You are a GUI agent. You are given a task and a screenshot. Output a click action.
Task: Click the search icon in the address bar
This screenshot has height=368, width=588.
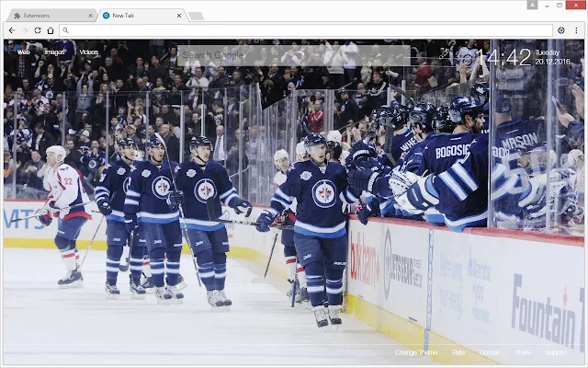[x=65, y=30]
